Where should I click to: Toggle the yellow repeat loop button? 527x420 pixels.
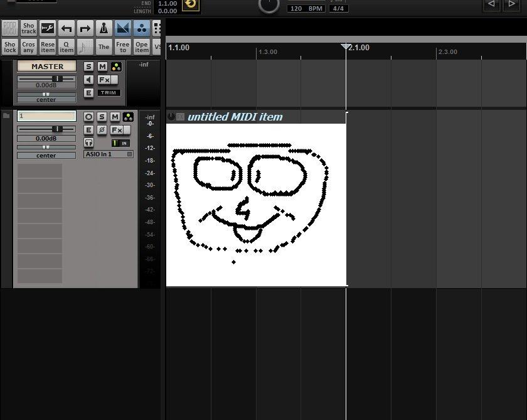click(x=191, y=4)
